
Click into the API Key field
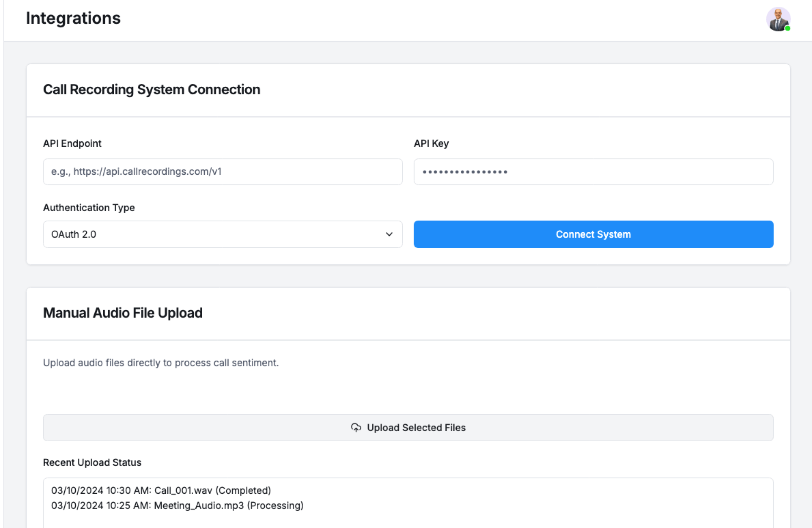[593, 172]
